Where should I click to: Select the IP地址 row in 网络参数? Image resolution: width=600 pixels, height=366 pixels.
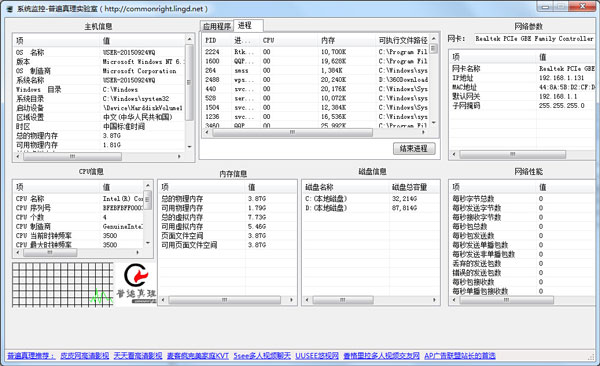click(x=522, y=78)
